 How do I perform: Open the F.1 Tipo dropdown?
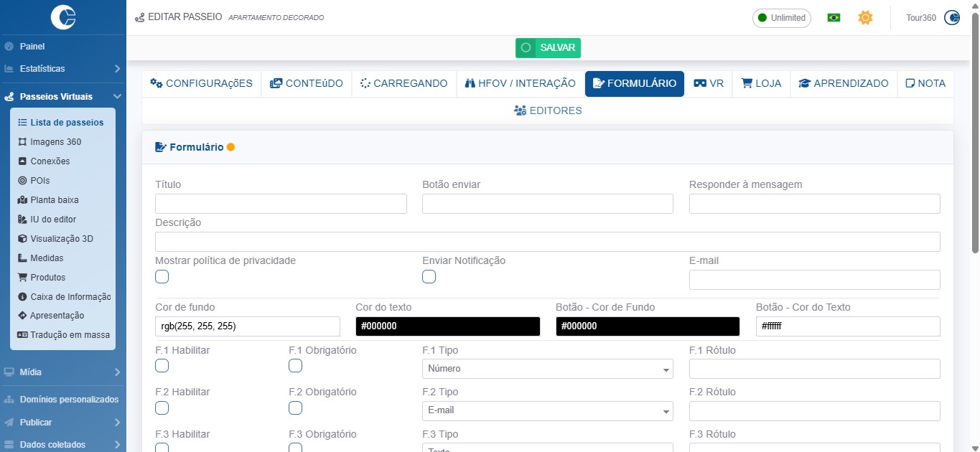click(x=547, y=369)
